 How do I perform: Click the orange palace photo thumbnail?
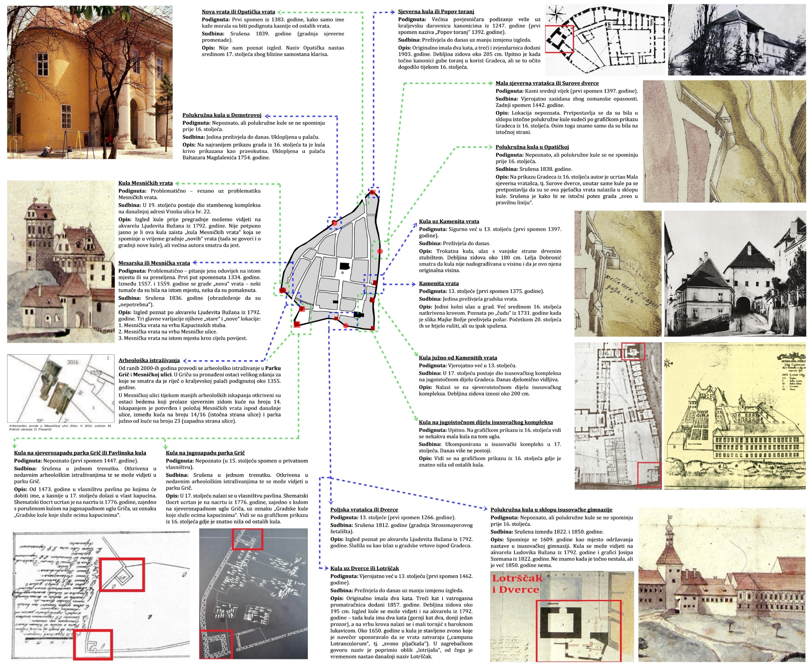click(89, 82)
